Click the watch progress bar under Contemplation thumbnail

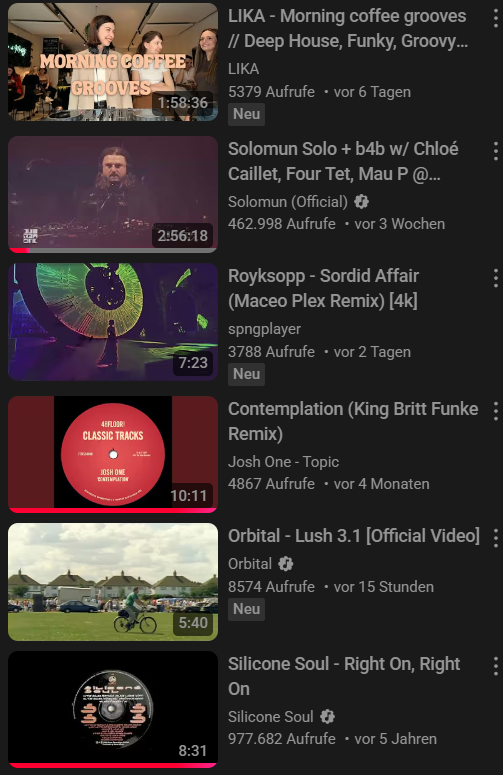click(113, 510)
